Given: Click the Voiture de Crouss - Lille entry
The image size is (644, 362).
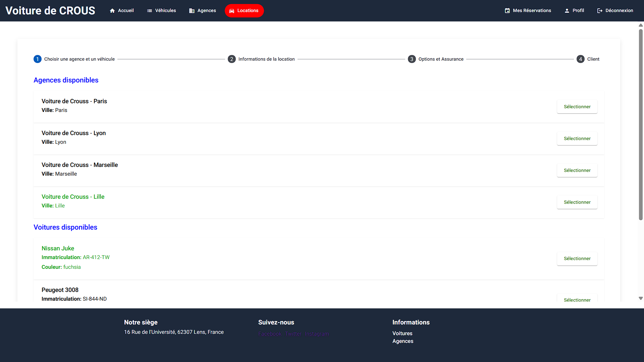Looking at the screenshot, I should tap(73, 197).
